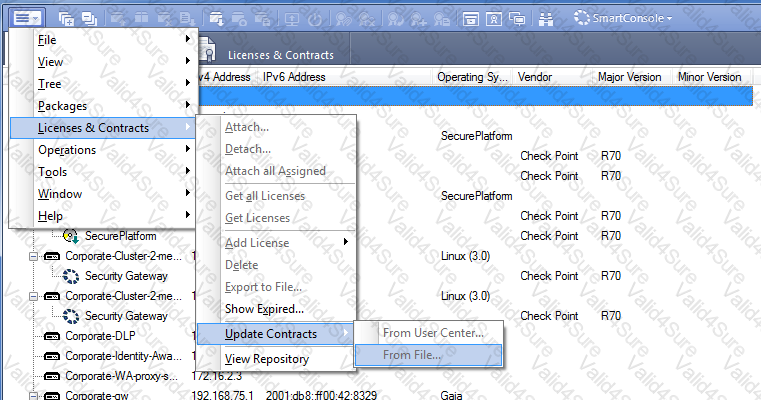Select Licenses & Contracts menu item
Screen dimensions: 761x400
click(x=102, y=128)
